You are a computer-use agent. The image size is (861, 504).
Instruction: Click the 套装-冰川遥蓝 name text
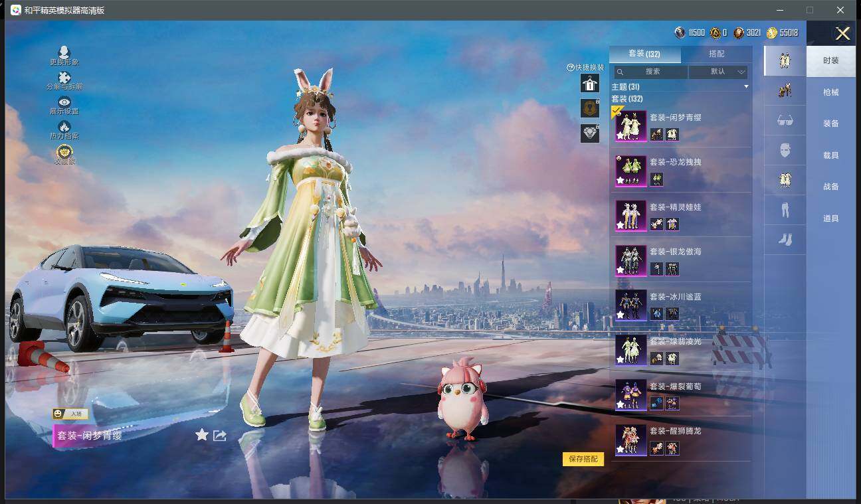pyautogui.click(x=675, y=297)
